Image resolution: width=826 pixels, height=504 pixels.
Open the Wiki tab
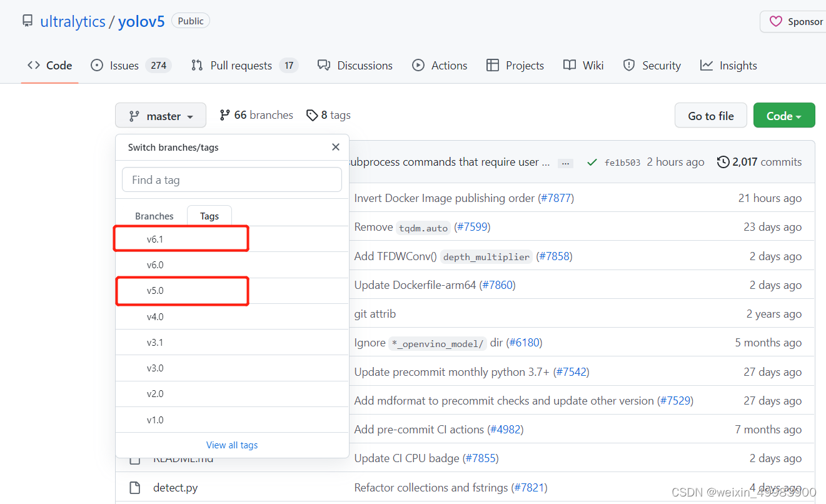coord(583,65)
